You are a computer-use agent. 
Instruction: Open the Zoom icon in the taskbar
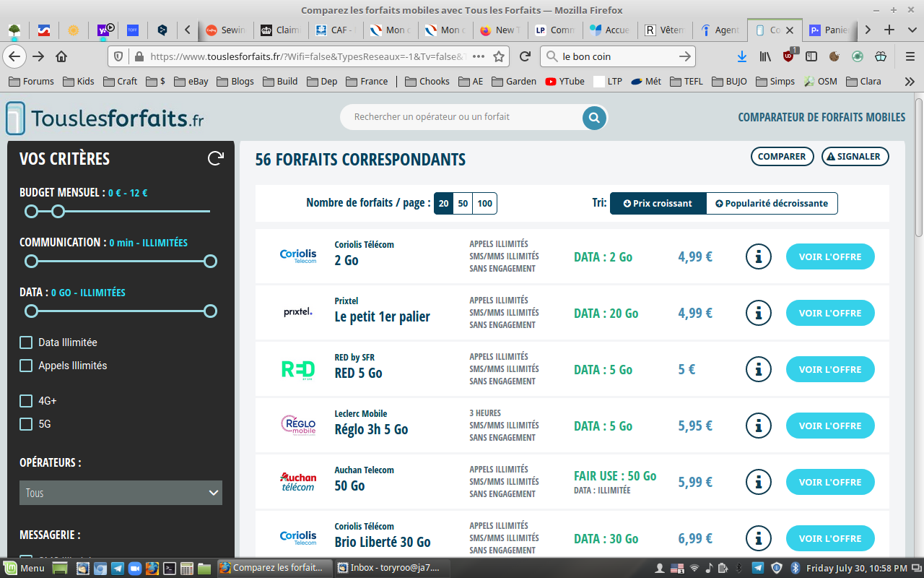(x=134, y=568)
